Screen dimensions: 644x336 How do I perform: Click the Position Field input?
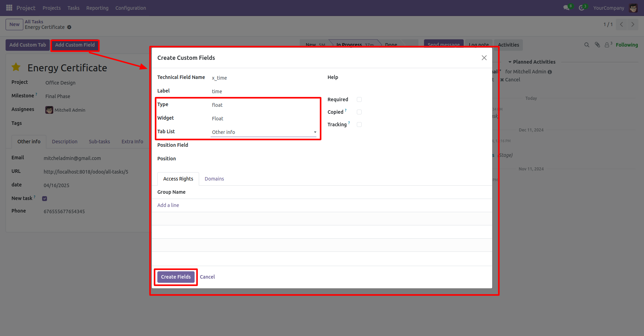pyautogui.click(x=264, y=146)
